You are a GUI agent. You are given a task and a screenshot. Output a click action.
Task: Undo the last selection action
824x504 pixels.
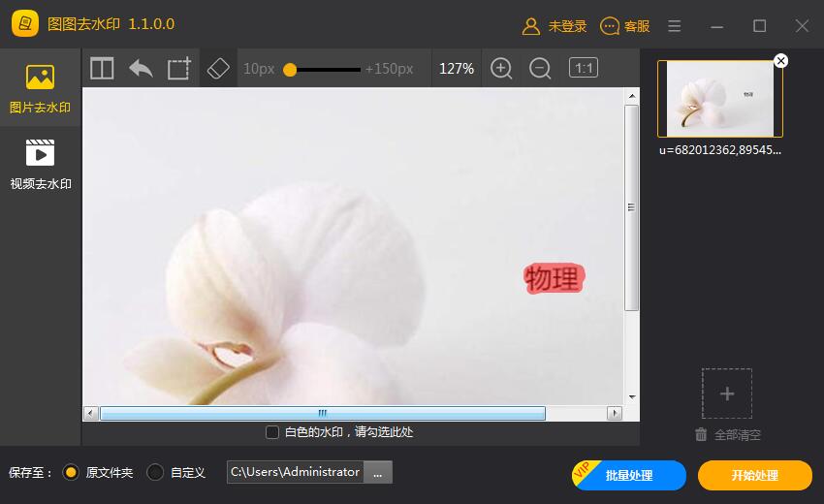[x=141, y=68]
